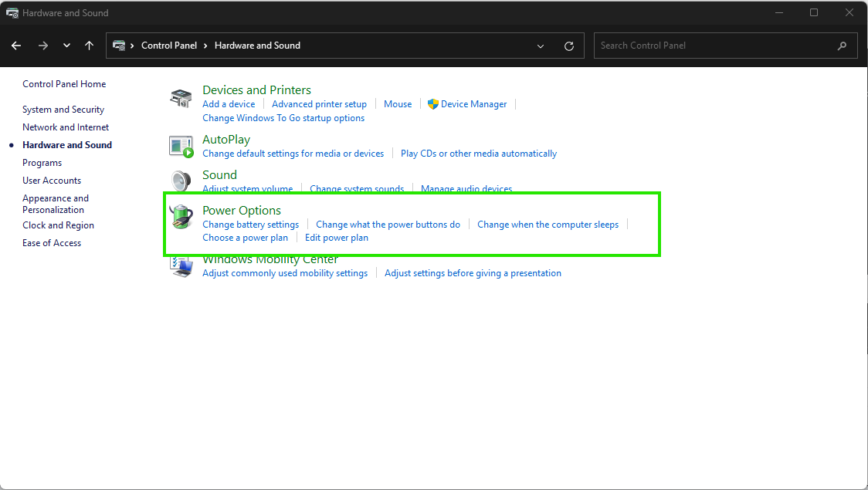Viewport: 868px width, 490px height.
Task: Expand the chevron before Control Panel breadcrumb
Action: coord(132,46)
